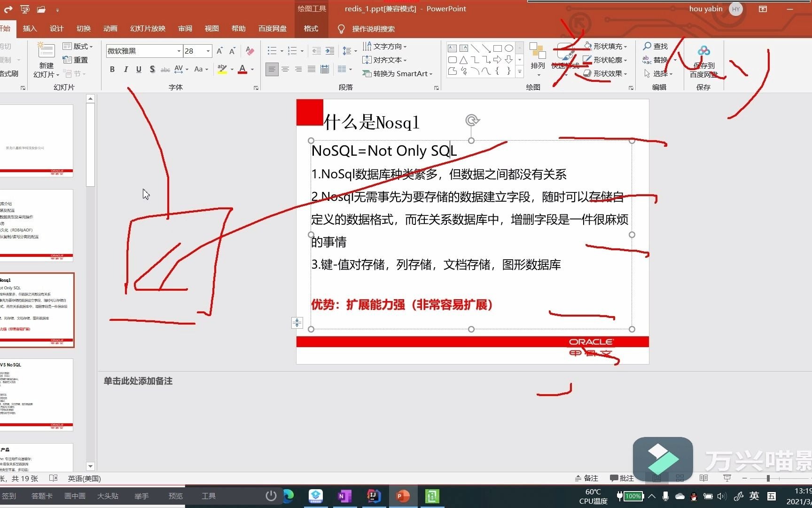Image resolution: width=812 pixels, height=508 pixels.
Task: Toggle Underline formatting button
Action: tap(139, 70)
